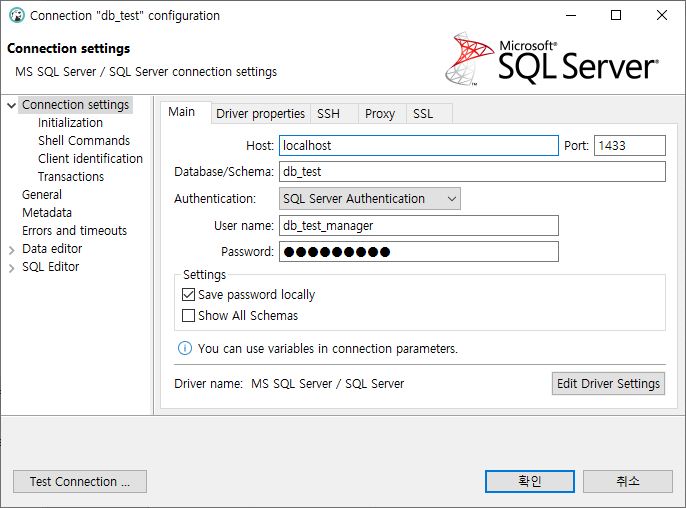Screen dimensions: 686x508
Task: Collapse the Connection settings tree node
Action: pyautogui.click(x=12, y=105)
